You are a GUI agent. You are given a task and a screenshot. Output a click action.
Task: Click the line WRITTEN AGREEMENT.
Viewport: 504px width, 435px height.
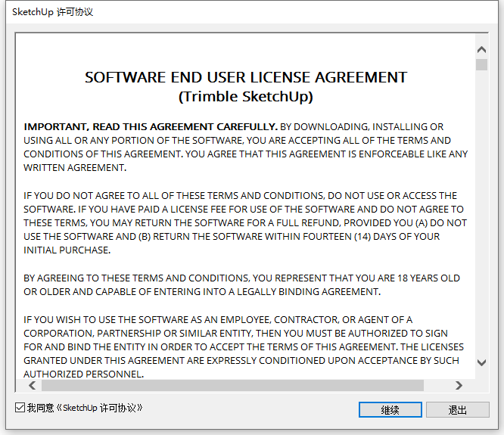coord(75,168)
